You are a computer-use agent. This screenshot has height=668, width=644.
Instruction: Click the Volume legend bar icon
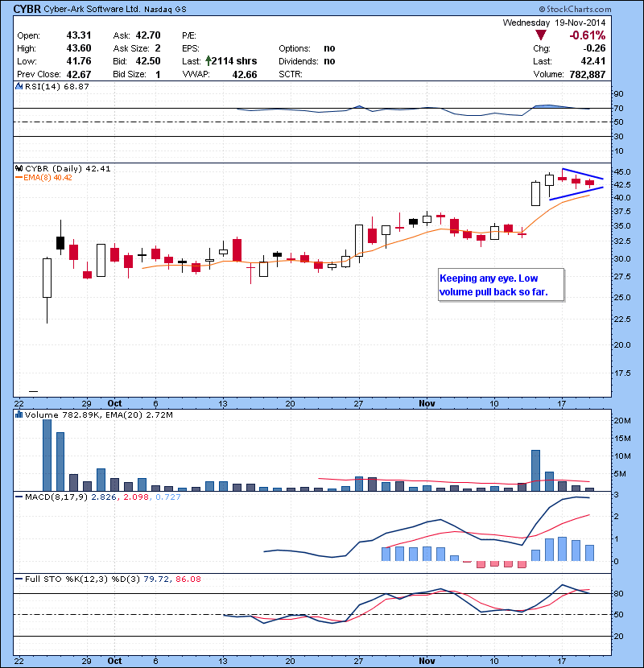(20, 414)
